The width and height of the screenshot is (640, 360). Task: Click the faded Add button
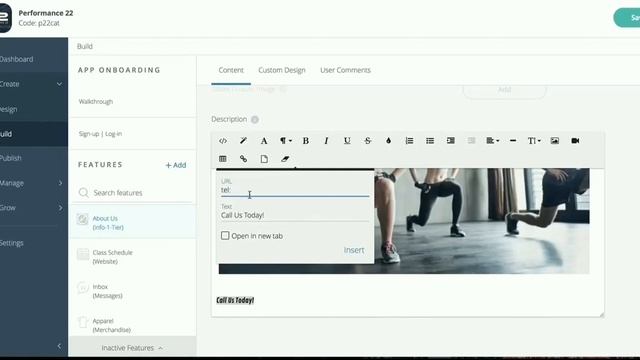point(504,89)
